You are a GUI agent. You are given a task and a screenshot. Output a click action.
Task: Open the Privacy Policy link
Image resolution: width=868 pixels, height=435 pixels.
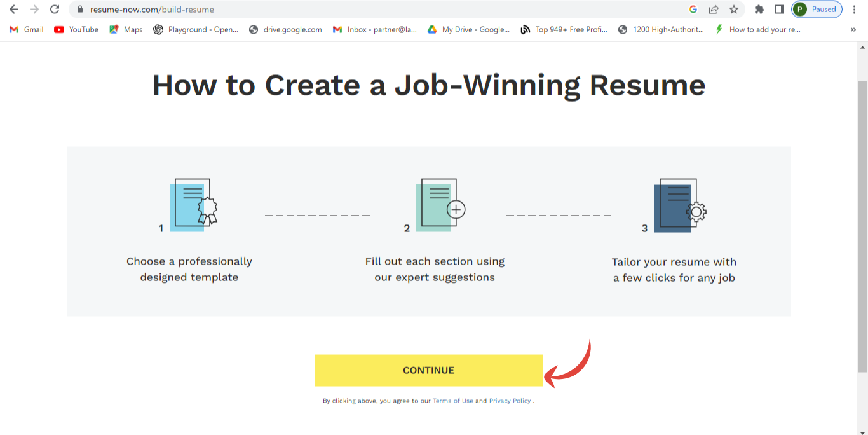[510, 401]
